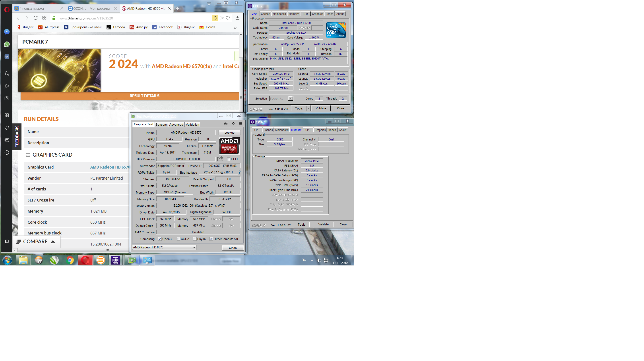Click the BIOS export share icon in GPU-Z
The width and height of the screenshot is (644, 361).
coord(220,159)
